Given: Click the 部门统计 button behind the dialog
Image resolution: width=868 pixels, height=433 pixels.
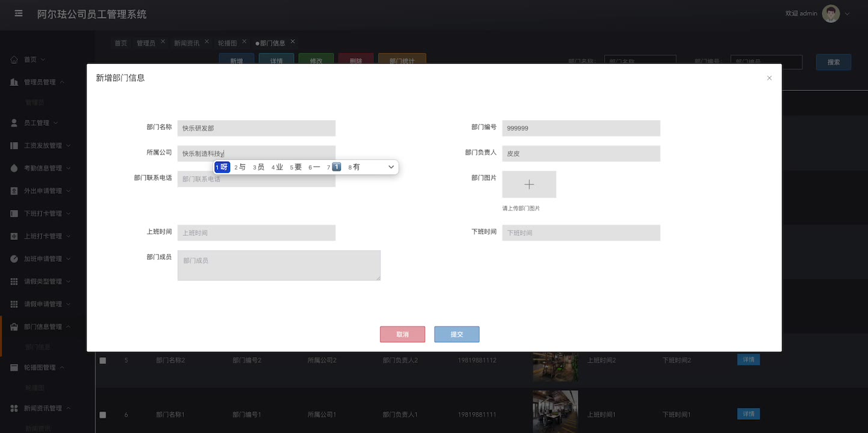Looking at the screenshot, I should click(402, 59).
